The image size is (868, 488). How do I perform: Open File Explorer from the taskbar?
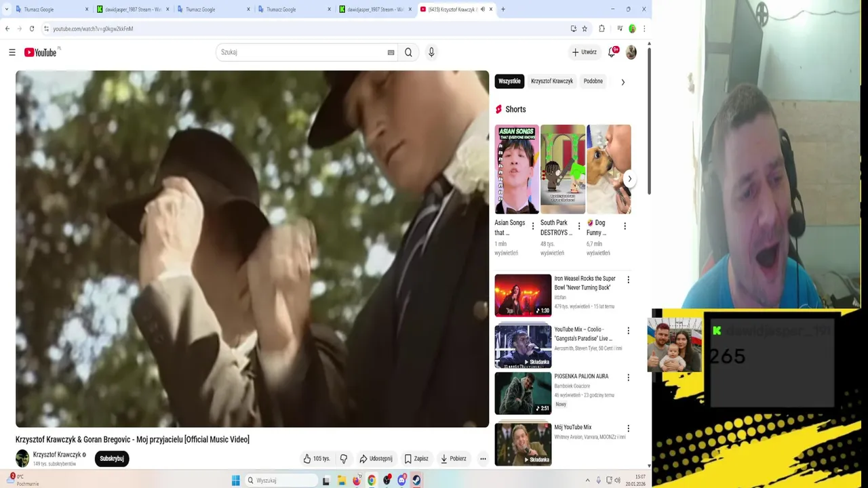(x=341, y=481)
